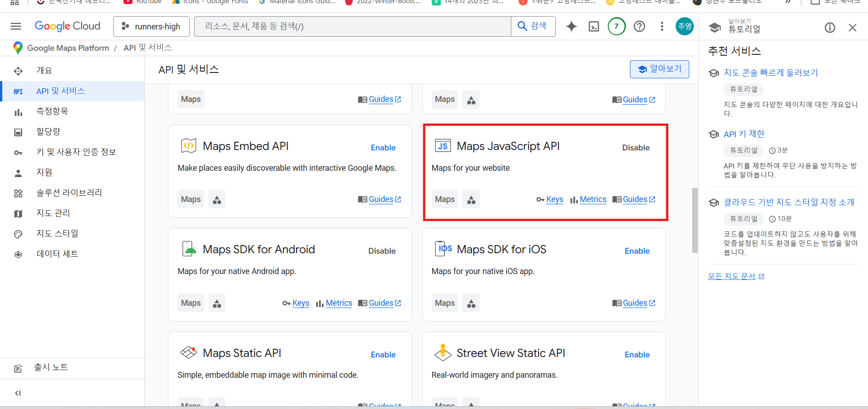This screenshot has height=409, width=868.
Task: Open 개요 in the sidebar
Action: tap(72, 71)
